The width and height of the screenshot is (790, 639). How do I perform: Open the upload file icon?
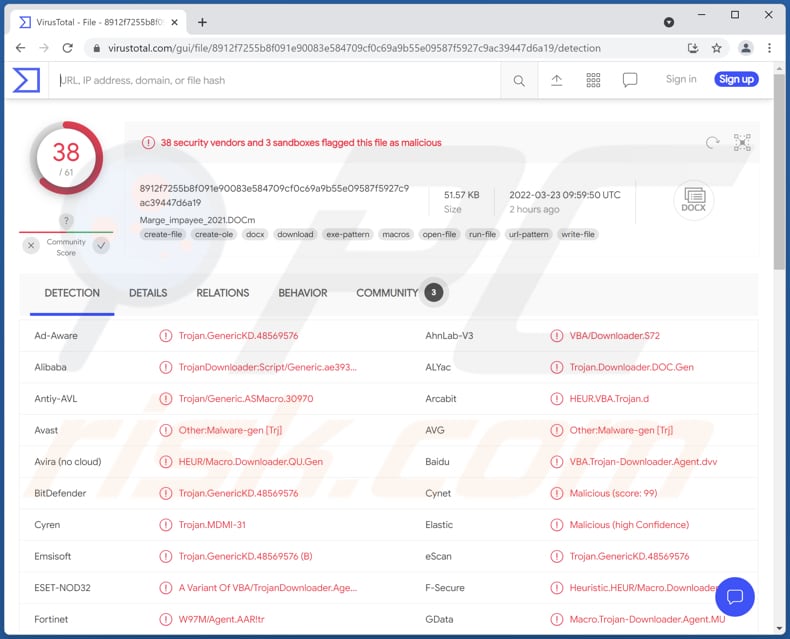[x=556, y=80]
